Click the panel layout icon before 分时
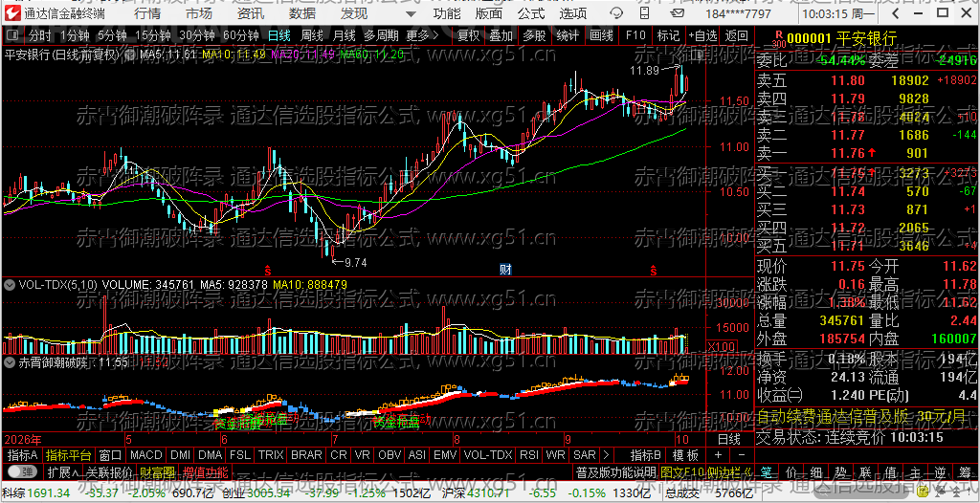This screenshot has width=980, height=503. 14,35
